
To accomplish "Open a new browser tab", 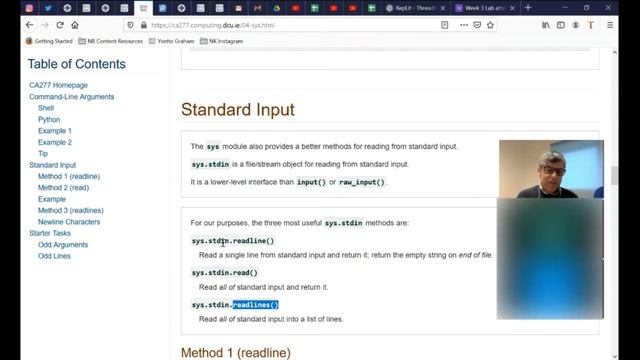I will point(528,8).
